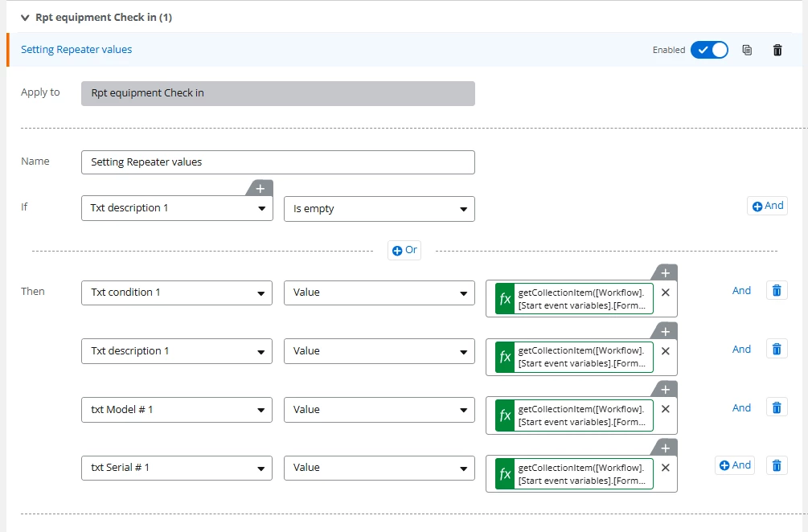Click And link in Then Txt description 1 row
The width and height of the screenshot is (808, 532).
(x=741, y=349)
